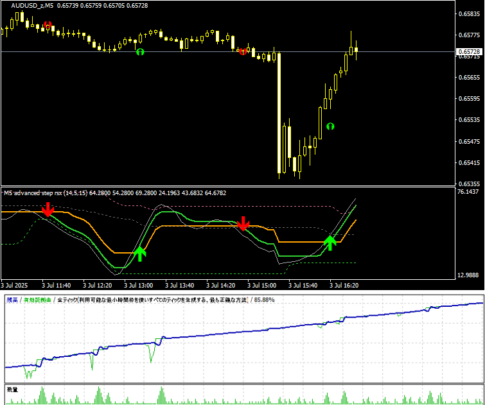Viewport: 485px width, 405px height.
Task: Click the current price tag 0.65728
Action: pos(469,52)
